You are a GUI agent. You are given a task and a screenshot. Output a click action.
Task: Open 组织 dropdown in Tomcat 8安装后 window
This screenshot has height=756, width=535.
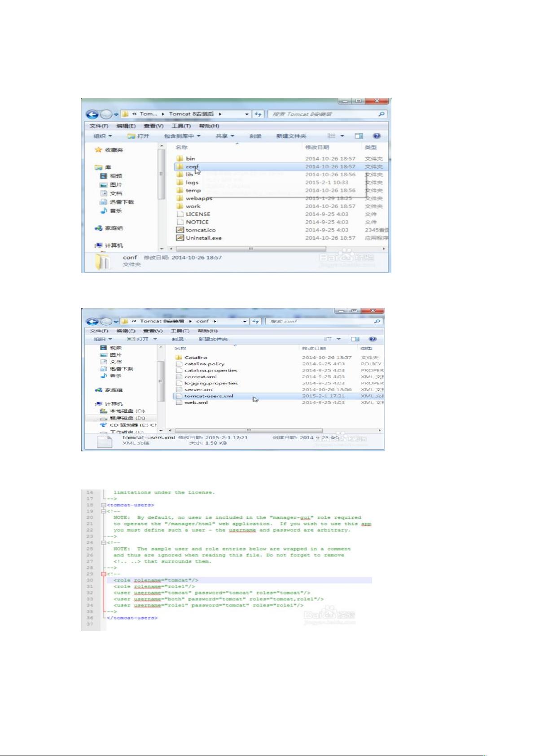click(x=103, y=136)
